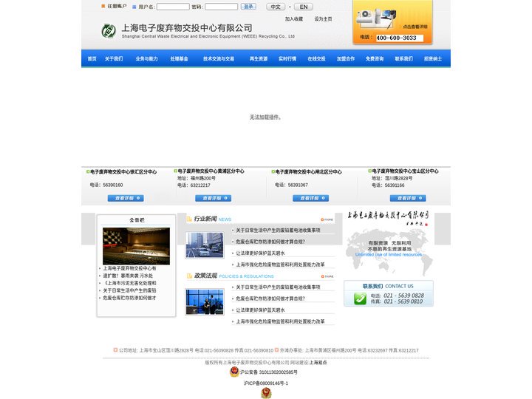The height and width of the screenshot is (399, 532).
Task: Click 查看详细 for 宝山区分中心
Action: [x=408, y=198]
